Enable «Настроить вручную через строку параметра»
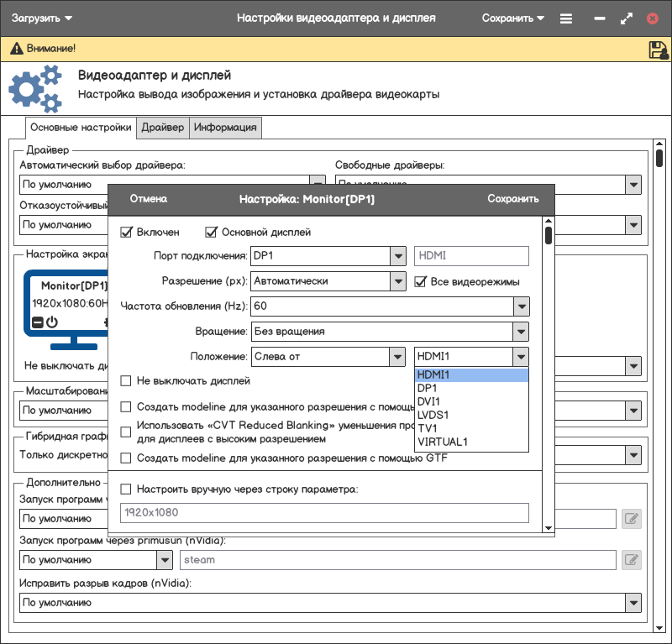The height and width of the screenshot is (644, 672). 127,489
